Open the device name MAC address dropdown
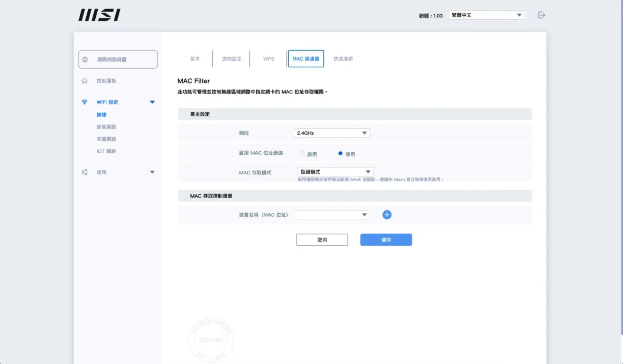 (332, 215)
